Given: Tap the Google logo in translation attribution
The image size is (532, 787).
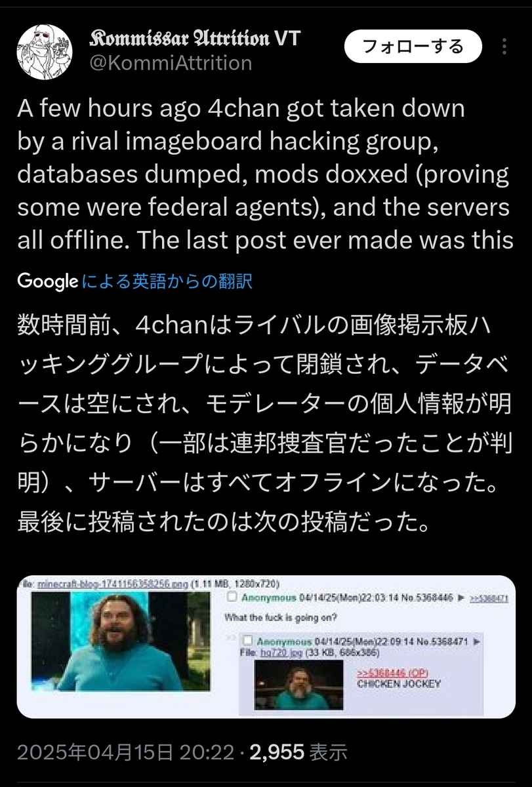Looking at the screenshot, I should [47, 281].
